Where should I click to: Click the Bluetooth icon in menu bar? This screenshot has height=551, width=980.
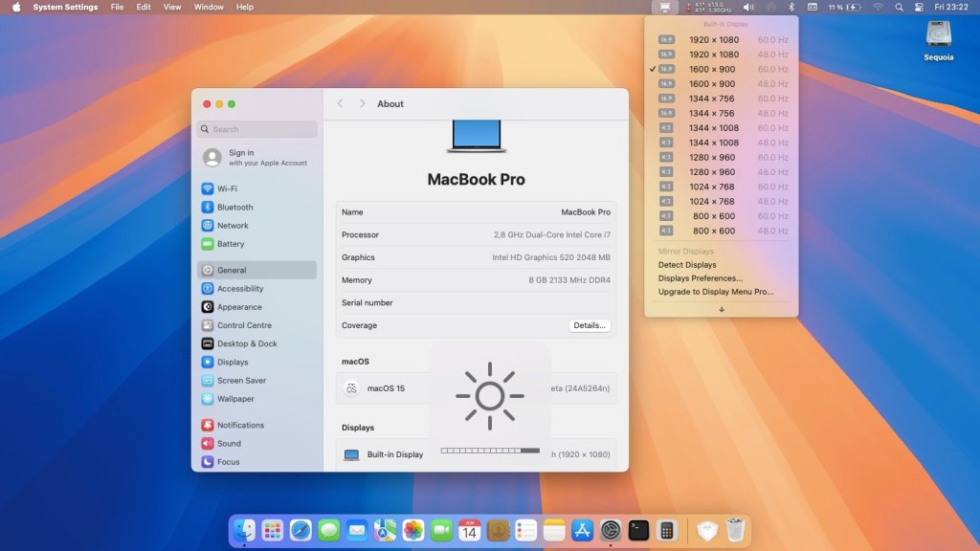pyautogui.click(x=791, y=7)
